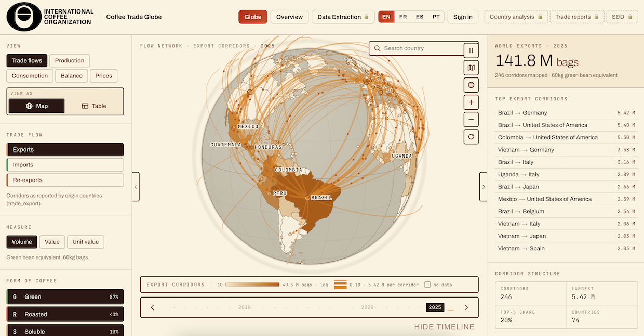This screenshot has height=336, width=644.
Task: Select Vietnam → Germany corridor
Action: 567,150
